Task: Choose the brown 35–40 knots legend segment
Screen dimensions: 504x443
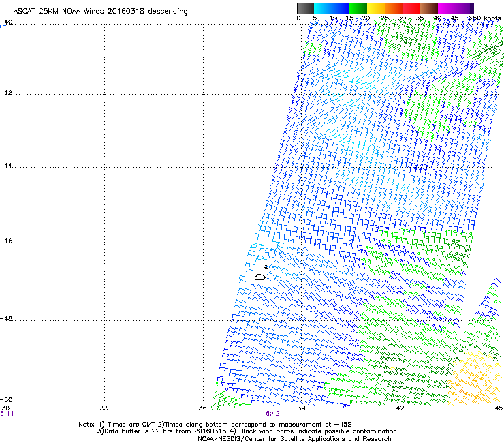Action: [429, 8]
